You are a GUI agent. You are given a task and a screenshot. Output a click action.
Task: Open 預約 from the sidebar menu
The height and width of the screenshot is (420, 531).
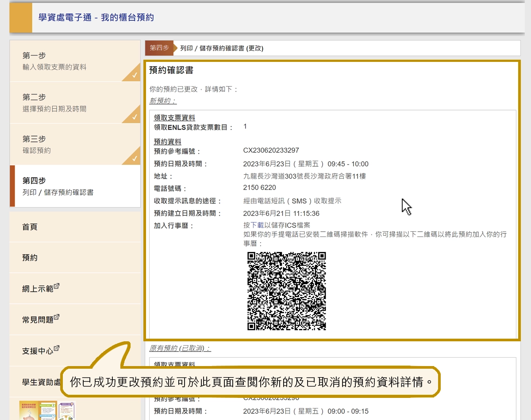pos(29,258)
